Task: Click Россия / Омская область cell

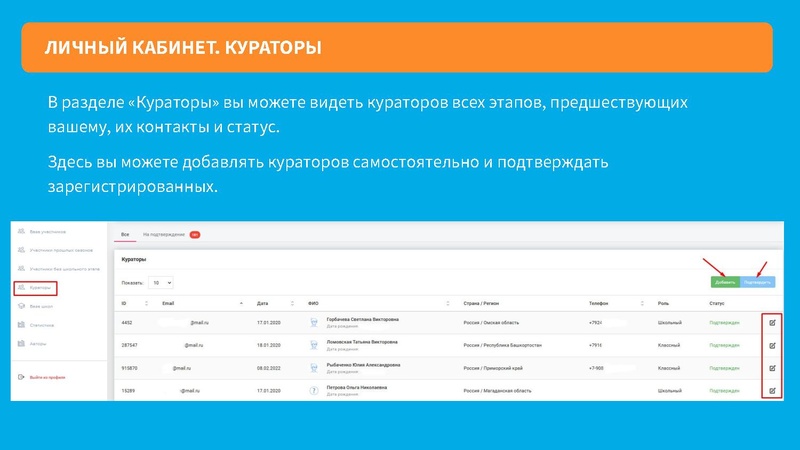Action: [x=491, y=322]
